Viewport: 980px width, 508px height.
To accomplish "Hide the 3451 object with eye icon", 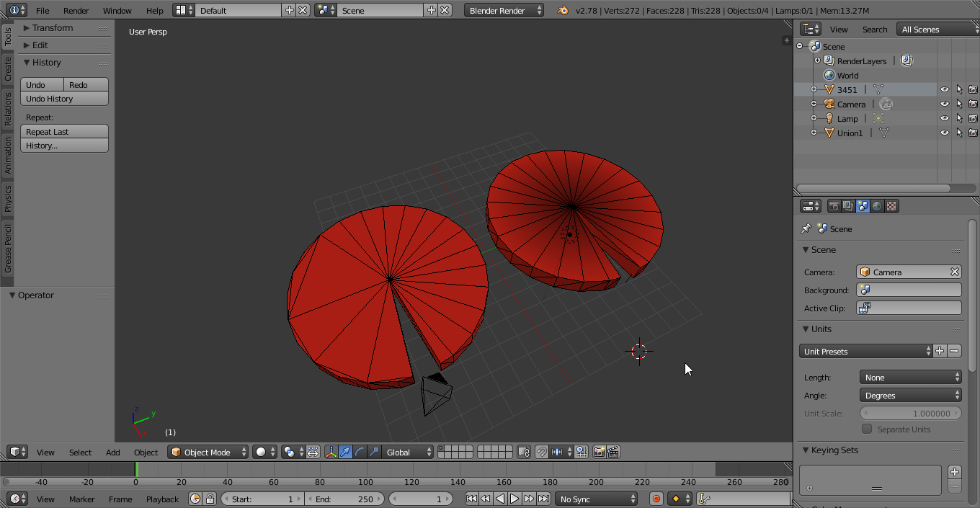I will pos(944,89).
